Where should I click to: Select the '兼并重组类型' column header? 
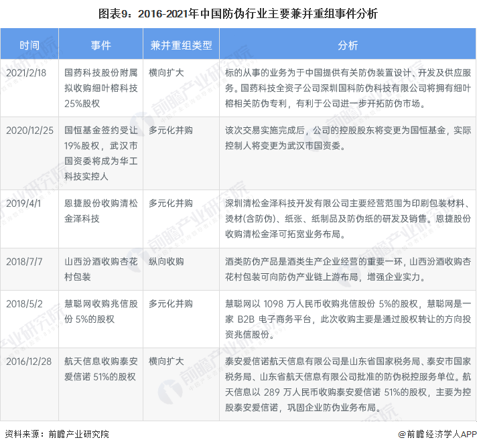pos(181,46)
